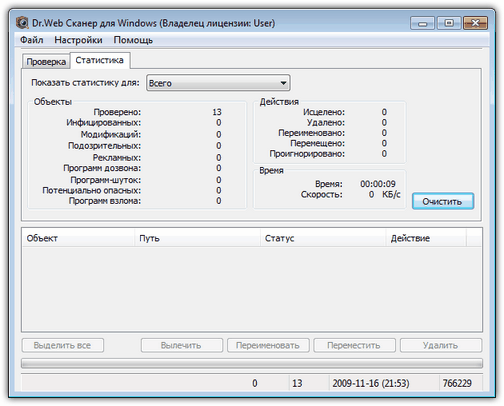
Task: Click the Очистить button
Action: (x=443, y=201)
